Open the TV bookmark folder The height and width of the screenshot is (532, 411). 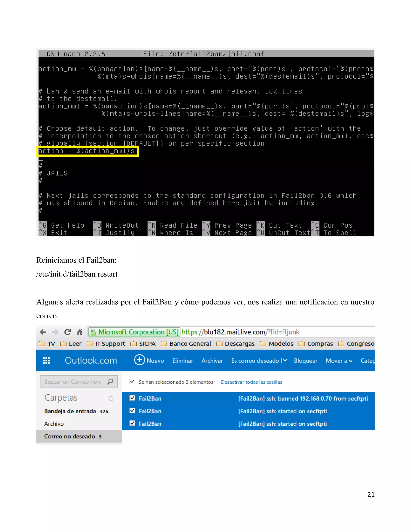tap(47, 344)
